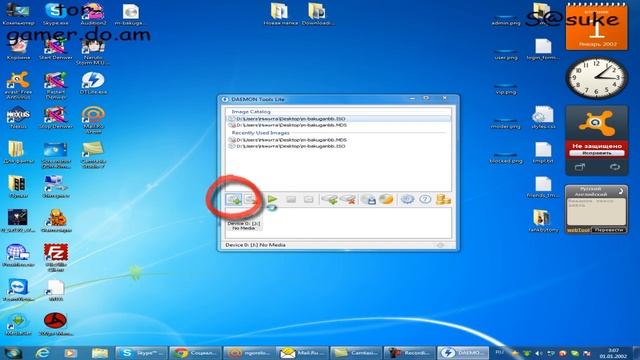Click the Windows Explorer folder taskbar icon

click(x=100, y=353)
